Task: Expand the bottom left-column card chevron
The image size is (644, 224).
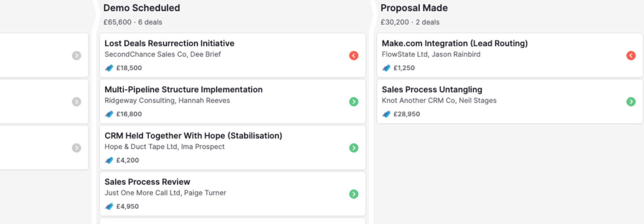Action: click(77, 148)
